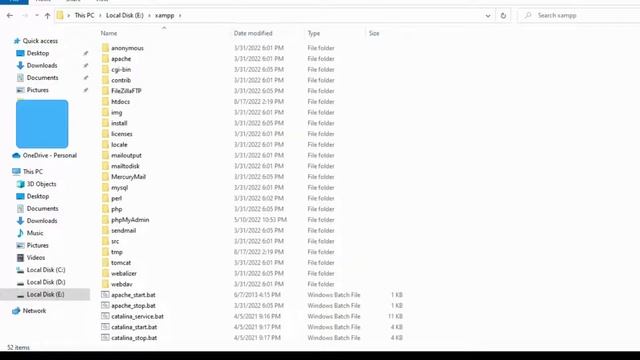
Task: Sort files by Size column
Action: pos(374,33)
